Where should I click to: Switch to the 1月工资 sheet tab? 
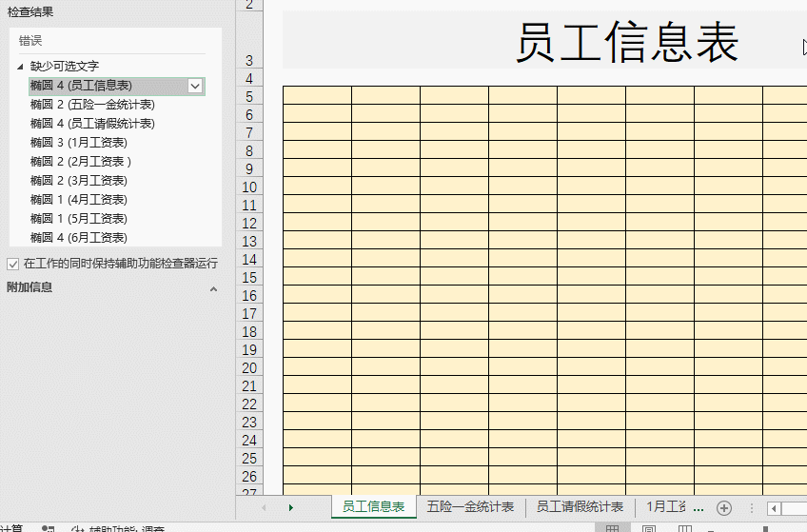[x=665, y=507]
